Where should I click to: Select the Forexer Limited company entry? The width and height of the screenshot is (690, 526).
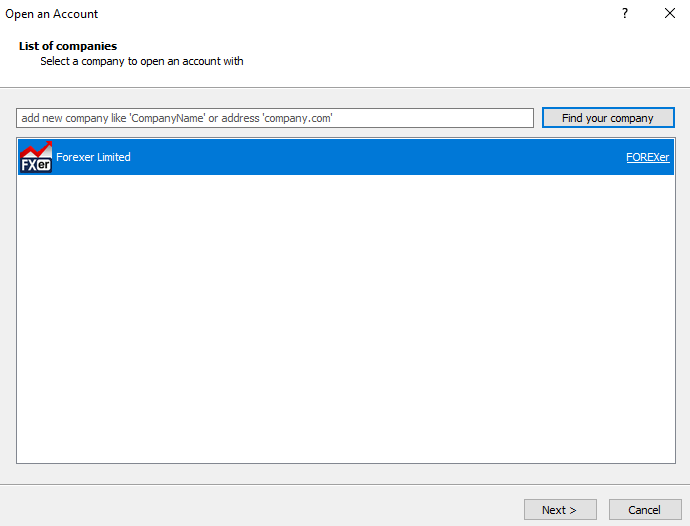click(300, 157)
